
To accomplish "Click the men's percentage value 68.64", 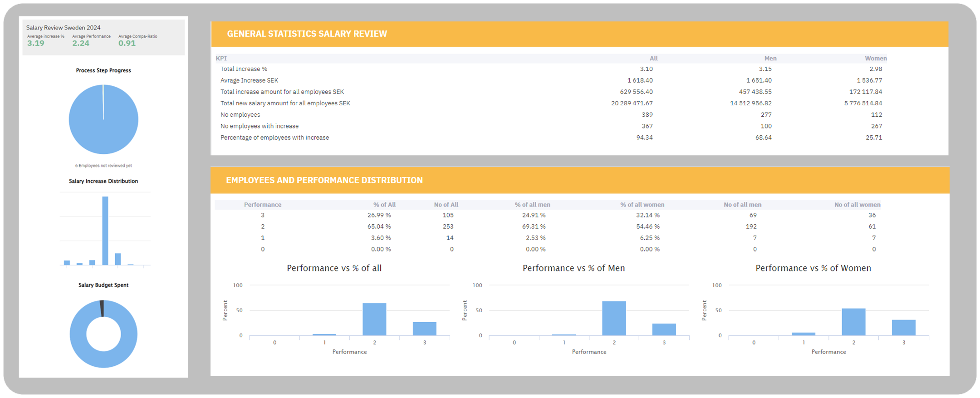I will click(763, 138).
